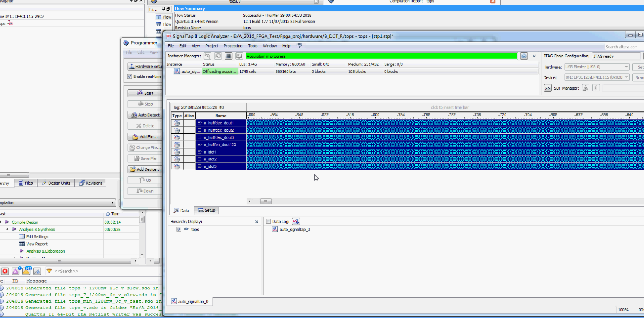Open the Files tab in Project Navigator
The width and height of the screenshot is (644, 318).
[x=26, y=183]
